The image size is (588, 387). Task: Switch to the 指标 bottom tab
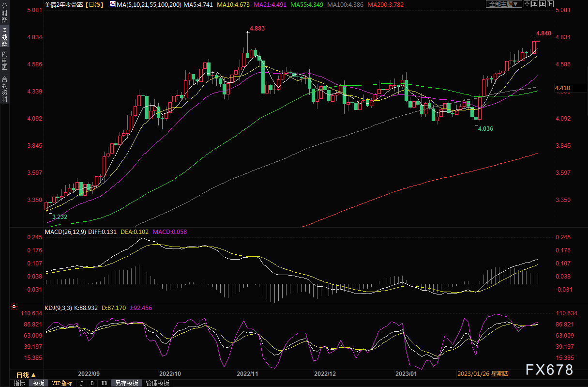point(19,383)
